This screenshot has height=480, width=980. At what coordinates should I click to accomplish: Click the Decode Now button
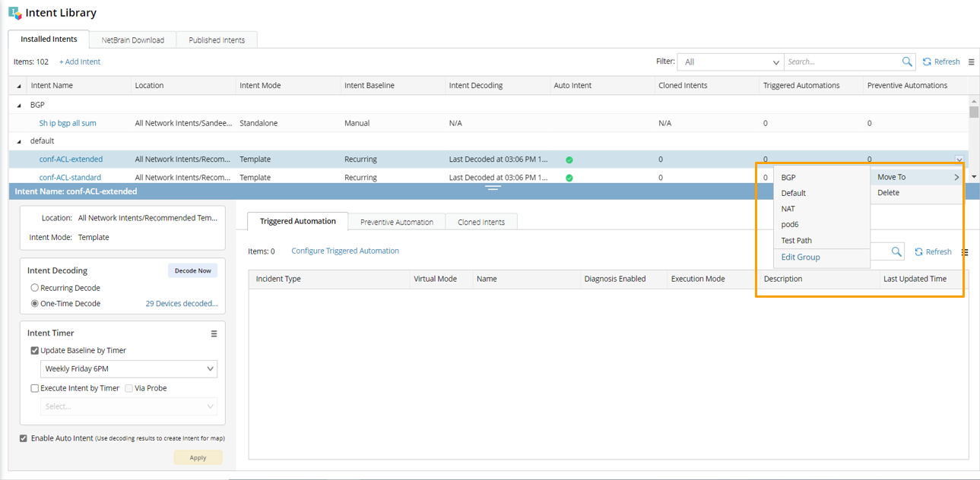pyautogui.click(x=192, y=270)
